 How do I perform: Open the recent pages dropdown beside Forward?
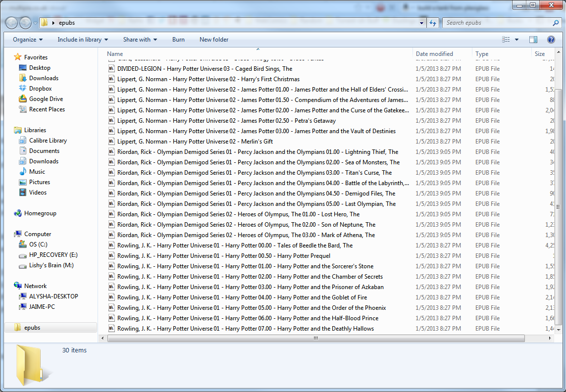click(35, 23)
